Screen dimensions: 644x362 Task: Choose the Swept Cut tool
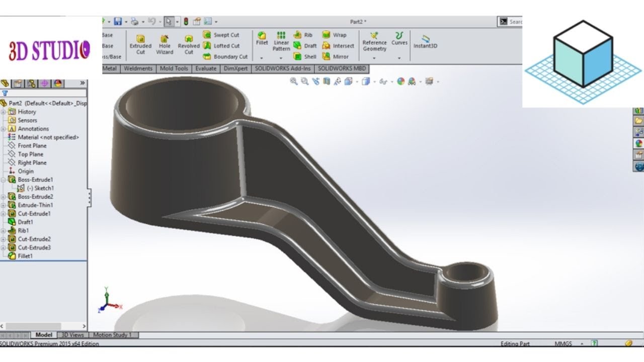[221, 35]
